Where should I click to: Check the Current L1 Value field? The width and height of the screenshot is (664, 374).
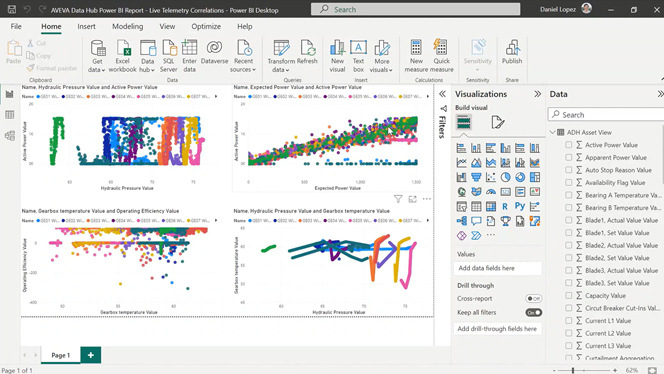(x=569, y=321)
